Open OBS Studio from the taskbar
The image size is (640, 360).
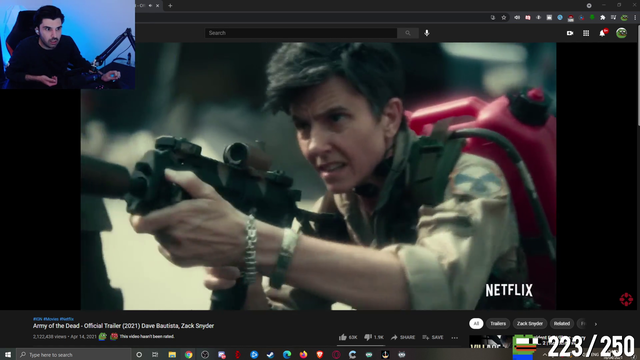point(205,355)
